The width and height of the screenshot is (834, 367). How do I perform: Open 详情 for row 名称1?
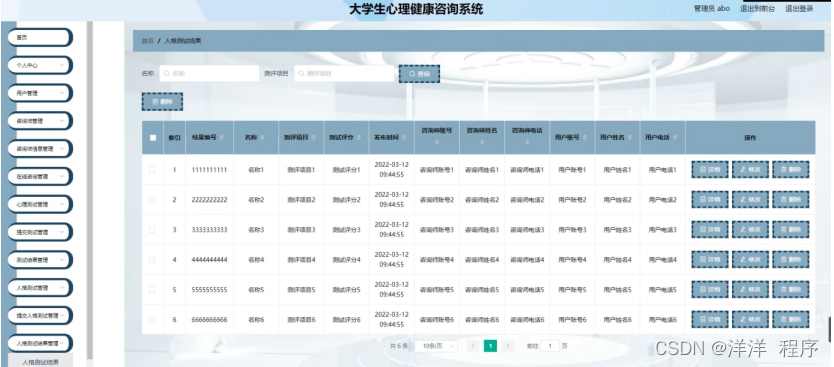[710, 170]
